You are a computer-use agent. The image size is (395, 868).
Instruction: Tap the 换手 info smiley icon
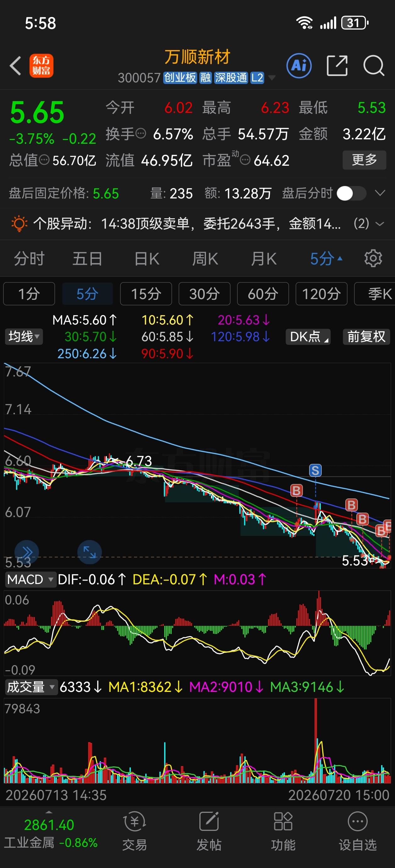click(141, 133)
